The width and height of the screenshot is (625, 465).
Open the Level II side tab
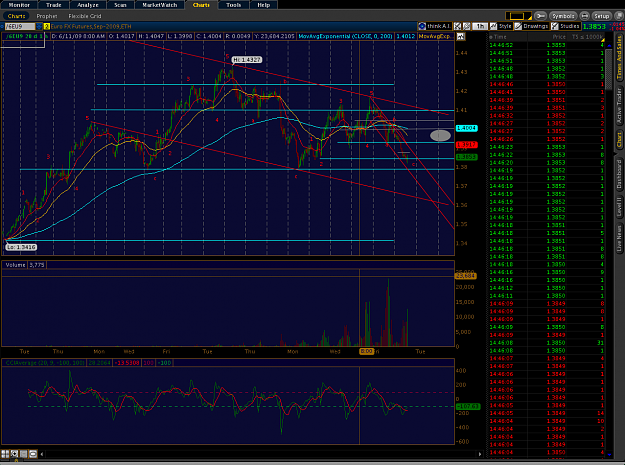(619, 207)
